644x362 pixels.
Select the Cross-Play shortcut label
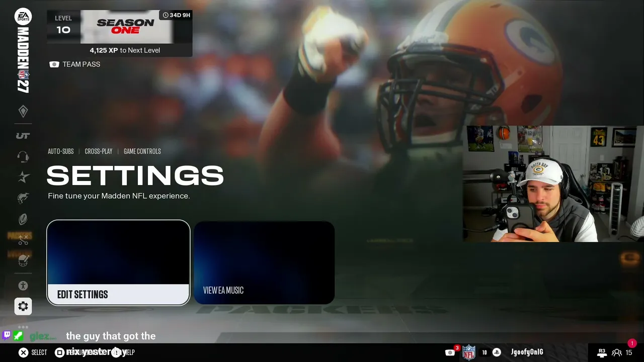coord(99,151)
